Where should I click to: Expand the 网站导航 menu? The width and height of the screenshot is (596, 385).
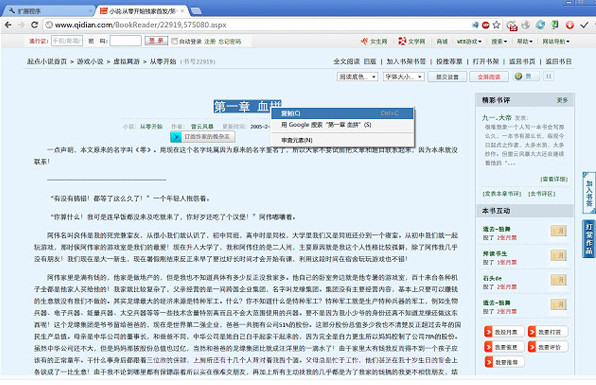point(556,41)
